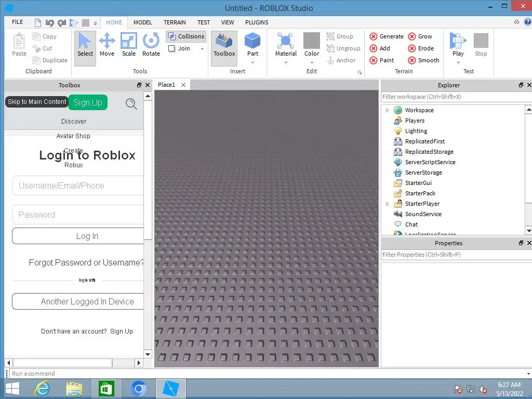Expand the Workspace tree node

[x=387, y=110]
